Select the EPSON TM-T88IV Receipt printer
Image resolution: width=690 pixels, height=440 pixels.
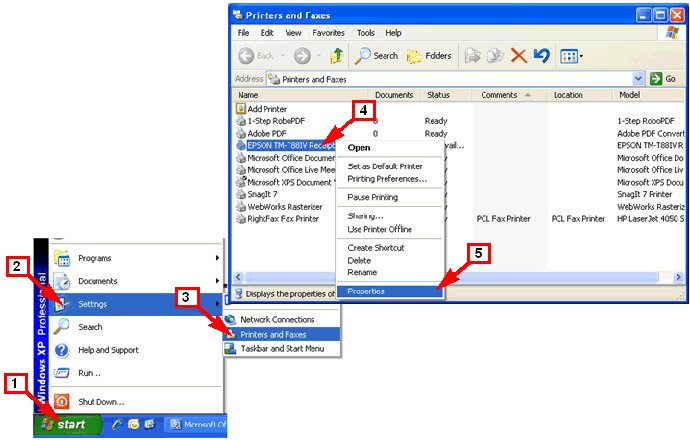tap(285, 146)
